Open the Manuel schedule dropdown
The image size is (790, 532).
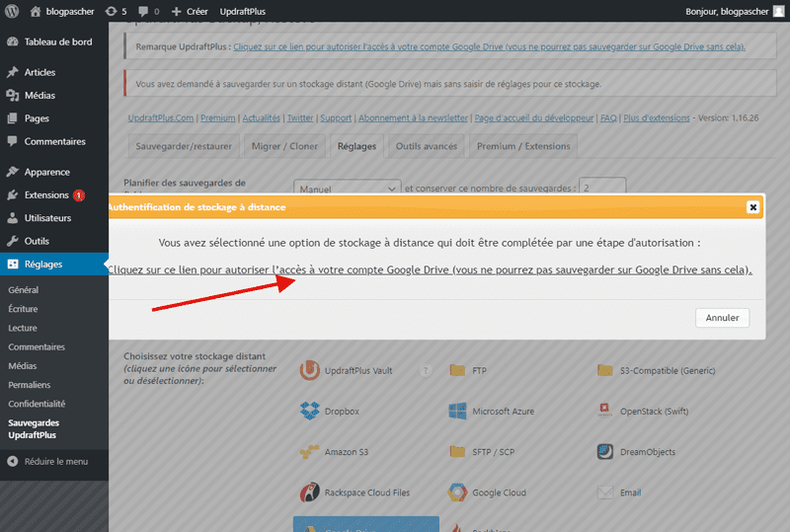click(348, 187)
